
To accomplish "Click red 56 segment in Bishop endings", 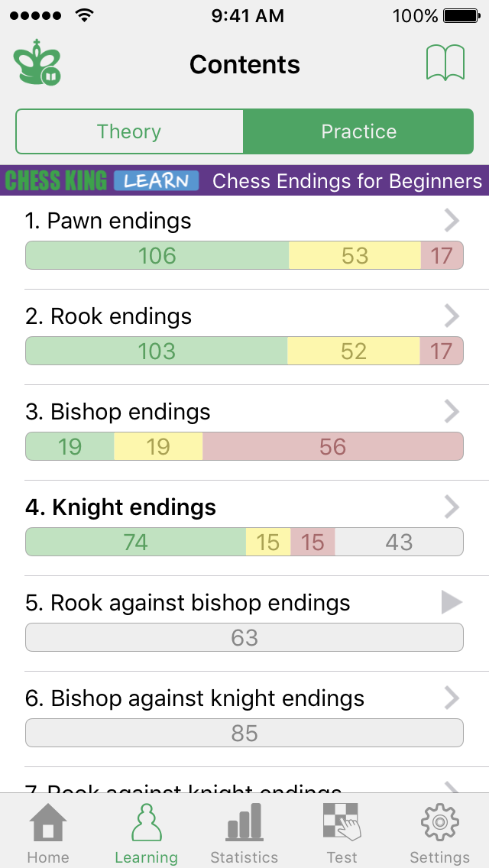I will tap(332, 446).
